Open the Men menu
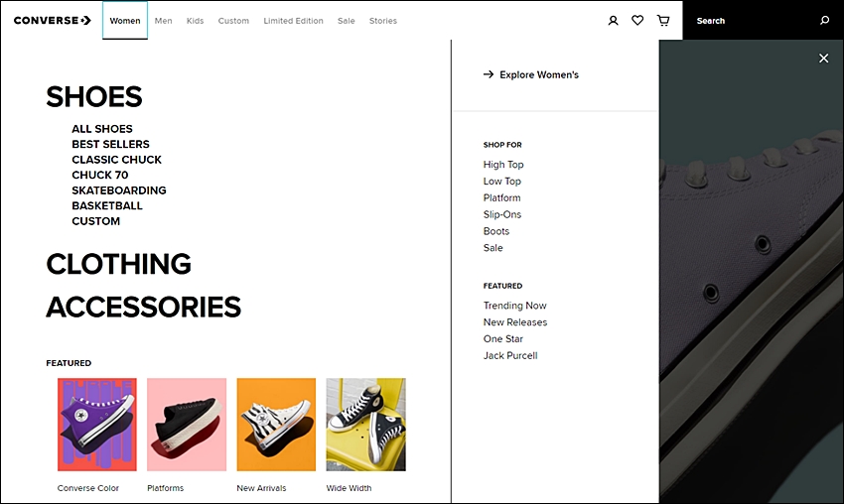This screenshot has height=504, width=844. (x=163, y=21)
